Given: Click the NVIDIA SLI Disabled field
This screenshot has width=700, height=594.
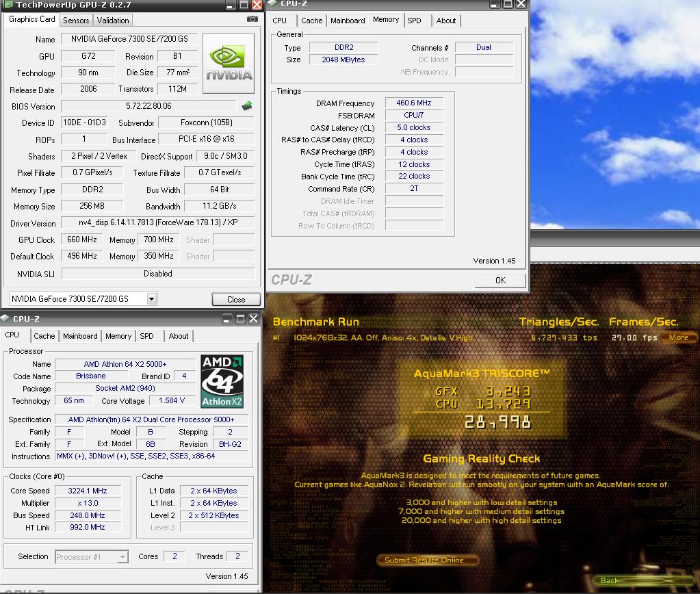Looking at the screenshot, I should [158, 273].
